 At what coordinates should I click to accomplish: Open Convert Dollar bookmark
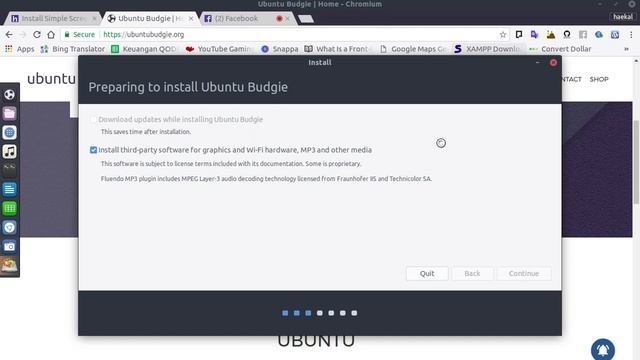[x=560, y=49]
